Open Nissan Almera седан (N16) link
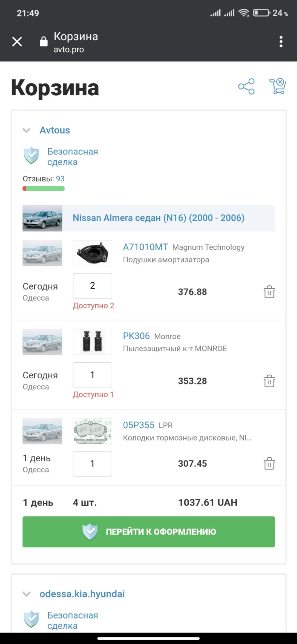297x644 pixels. coord(158,218)
